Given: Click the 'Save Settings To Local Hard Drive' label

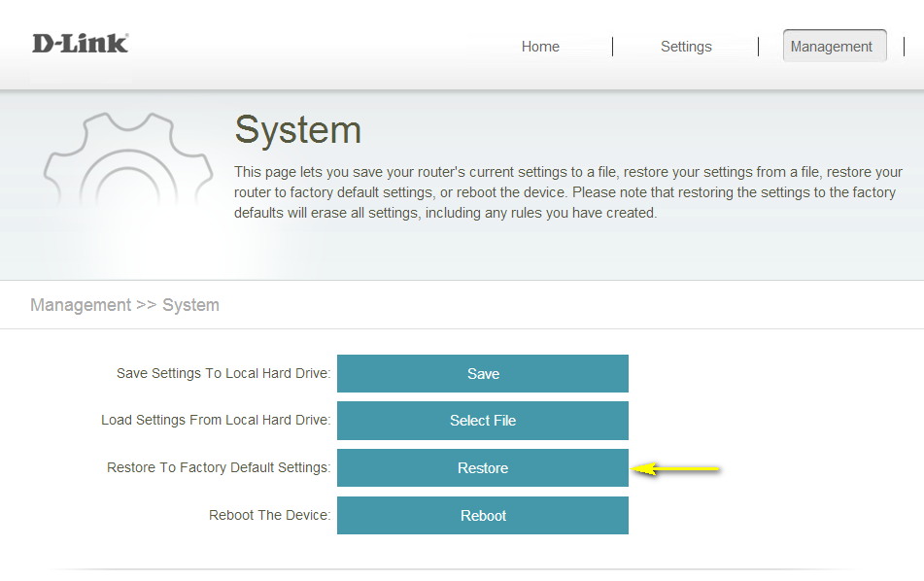Looking at the screenshot, I should 223,373.
